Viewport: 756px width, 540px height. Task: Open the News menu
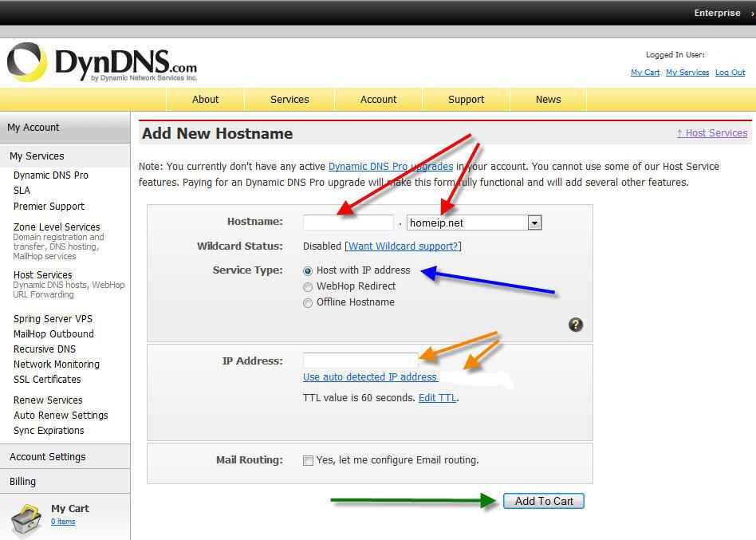coord(548,100)
